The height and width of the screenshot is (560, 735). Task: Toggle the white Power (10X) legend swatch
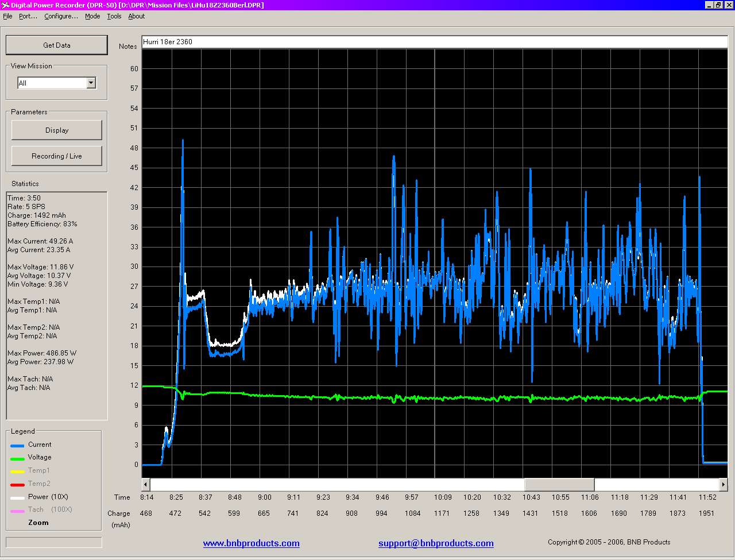click(x=17, y=498)
